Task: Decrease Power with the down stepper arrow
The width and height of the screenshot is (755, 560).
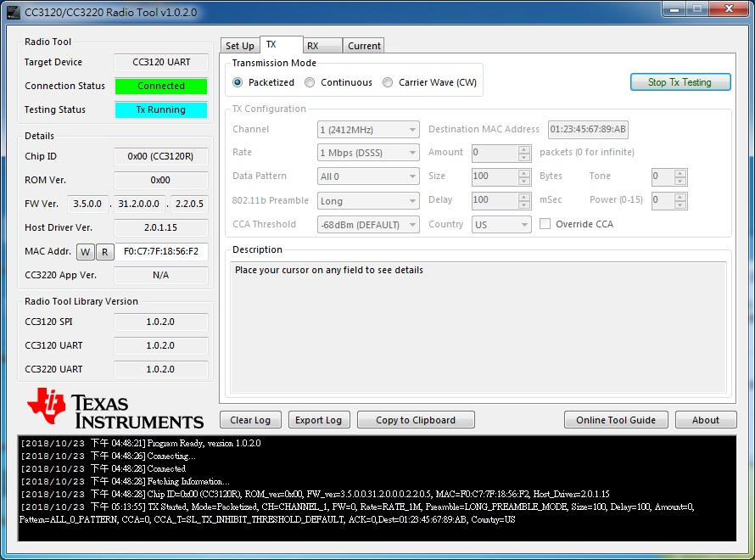Action: (680, 204)
